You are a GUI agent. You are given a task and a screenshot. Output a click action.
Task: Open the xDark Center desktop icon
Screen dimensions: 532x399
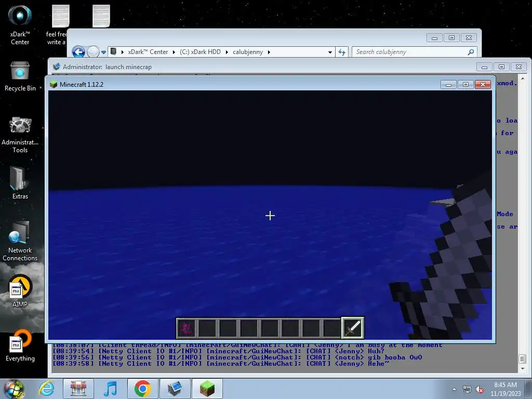coord(20,24)
